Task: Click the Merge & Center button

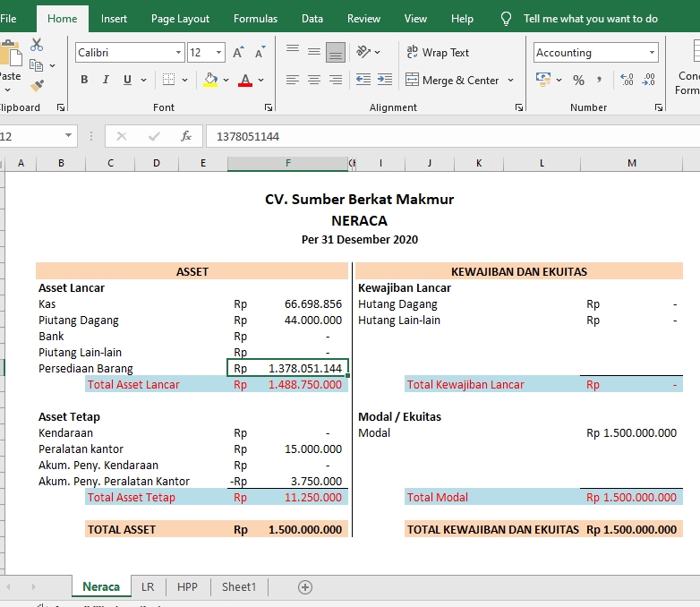Action: (452, 81)
